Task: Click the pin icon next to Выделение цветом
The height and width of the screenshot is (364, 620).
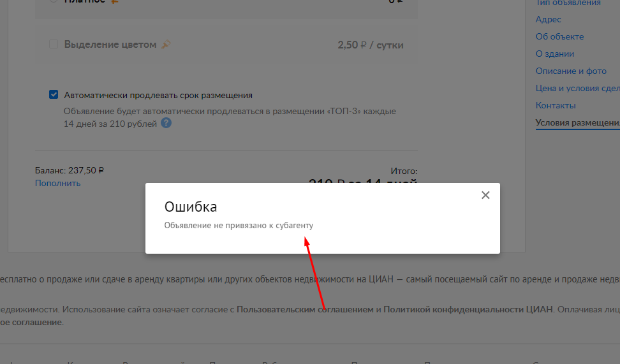Action: [x=166, y=44]
